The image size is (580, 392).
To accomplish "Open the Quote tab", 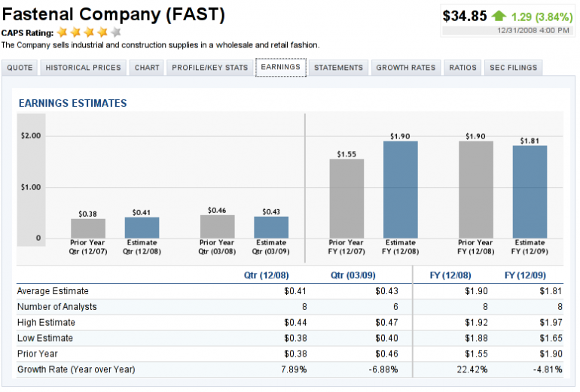I will 20,68.
